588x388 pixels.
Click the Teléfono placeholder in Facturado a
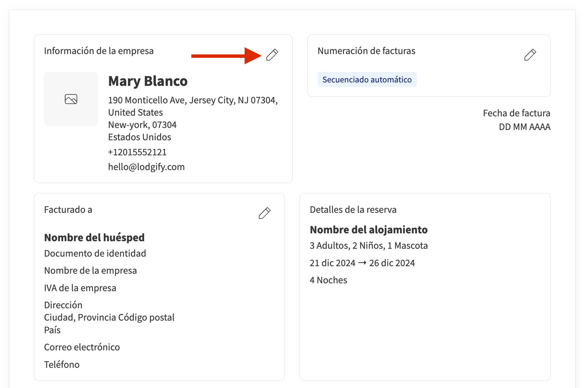coord(62,365)
